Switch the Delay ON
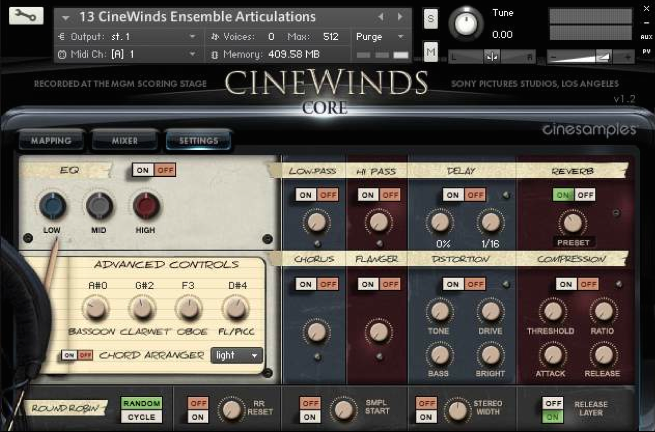Viewport: 655px width, 432px height. click(453, 195)
